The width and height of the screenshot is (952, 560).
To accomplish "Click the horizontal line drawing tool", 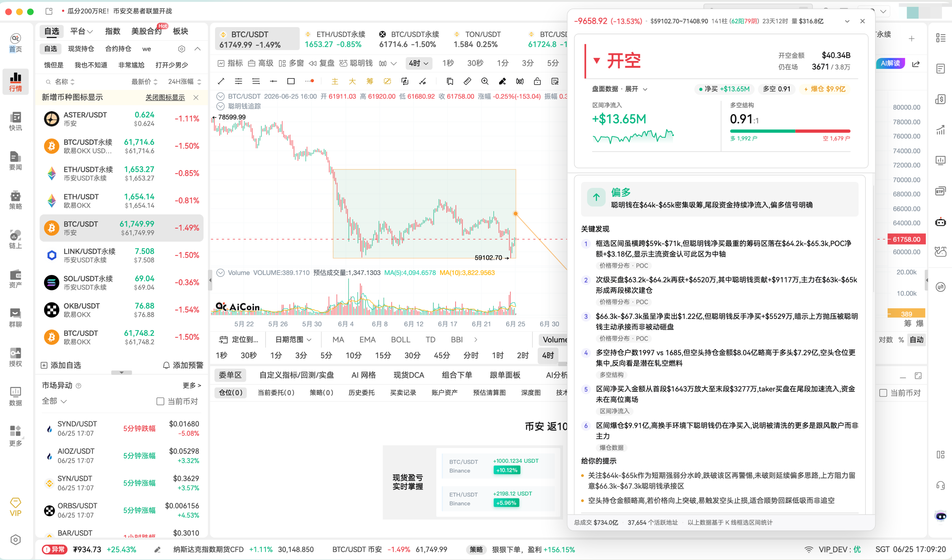I will point(273,81).
